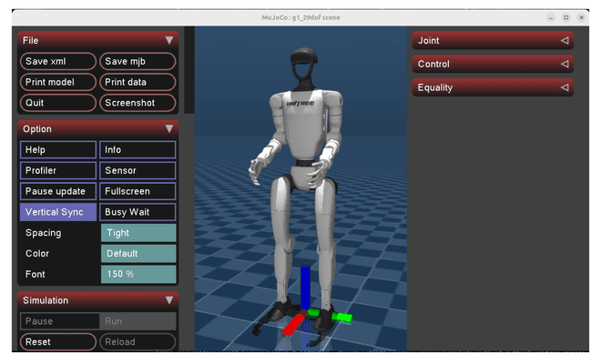This screenshot has height=364, width=601.
Task: Minimize the MuJoCo window
Action: 550,17
